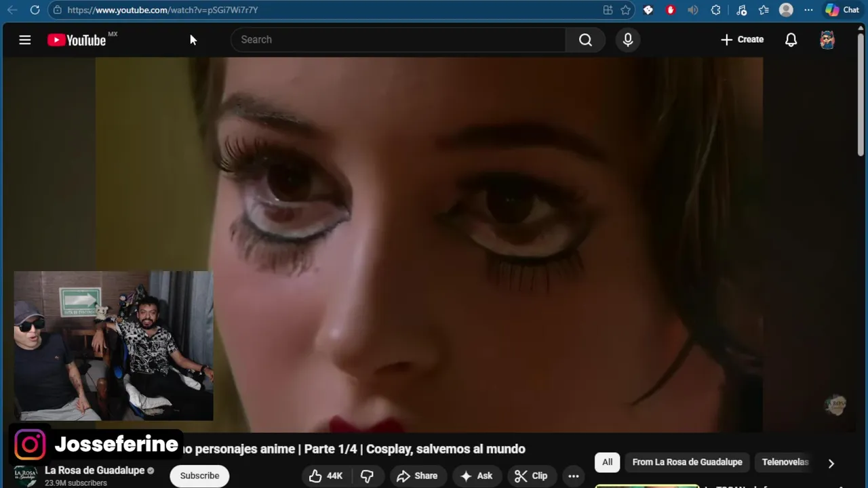The image size is (868, 488).
Task: Open the favorites list icon
Action: (764, 10)
